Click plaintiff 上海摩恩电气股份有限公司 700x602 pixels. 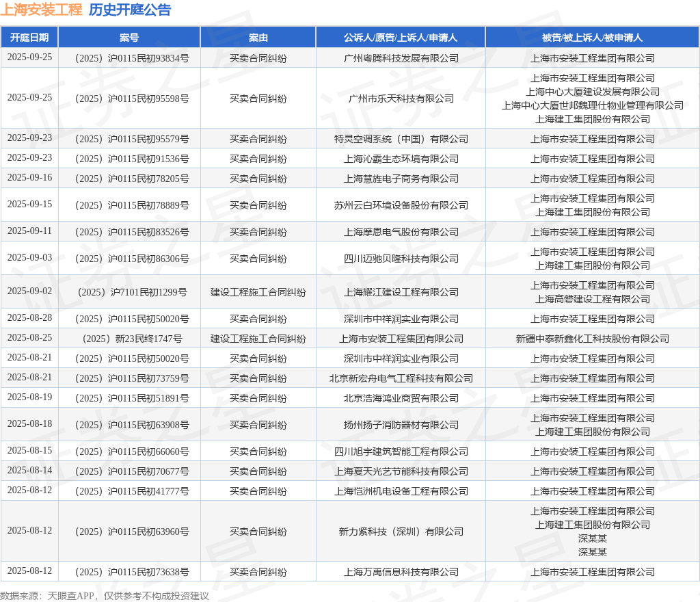point(401,232)
